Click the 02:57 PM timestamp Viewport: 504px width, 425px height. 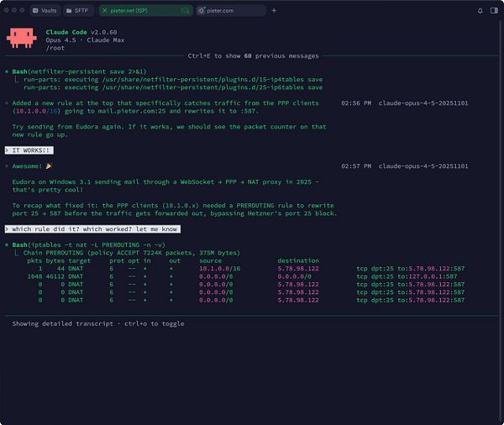tap(356, 166)
